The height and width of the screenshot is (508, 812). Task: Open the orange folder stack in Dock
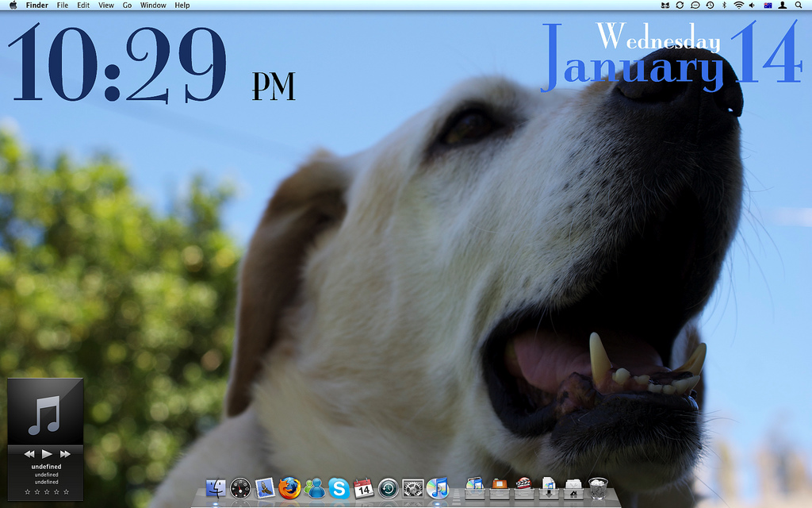click(500, 488)
